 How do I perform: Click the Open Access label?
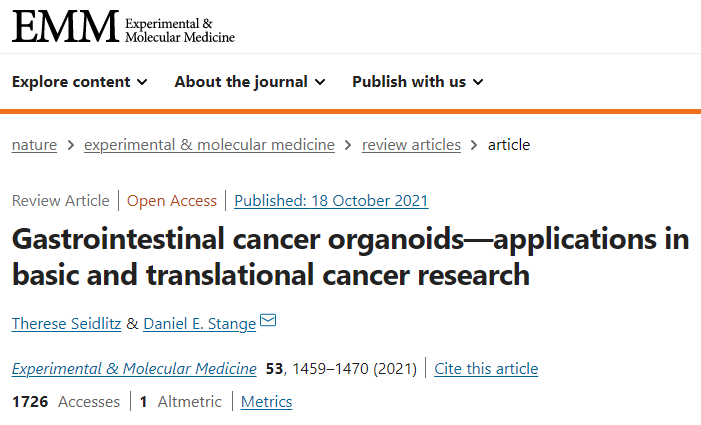172,201
